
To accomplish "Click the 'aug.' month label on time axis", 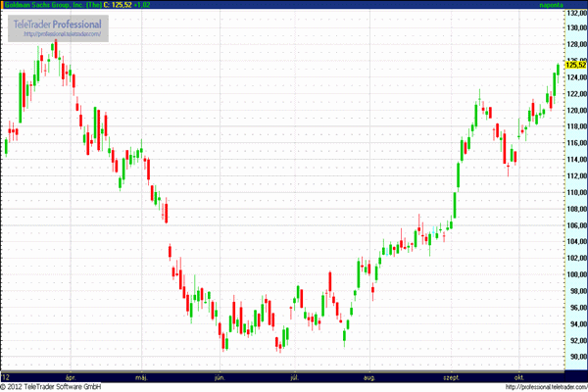I will click(369, 377).
